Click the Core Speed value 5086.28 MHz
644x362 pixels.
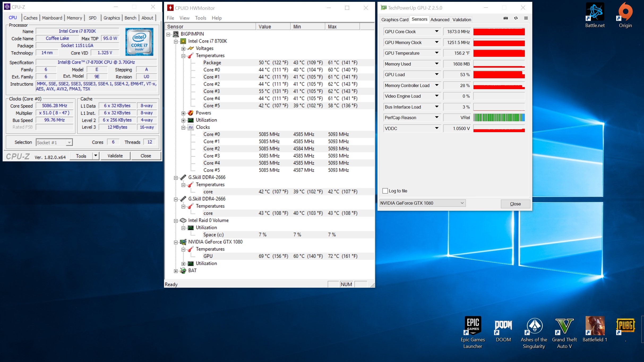(54, 106)
